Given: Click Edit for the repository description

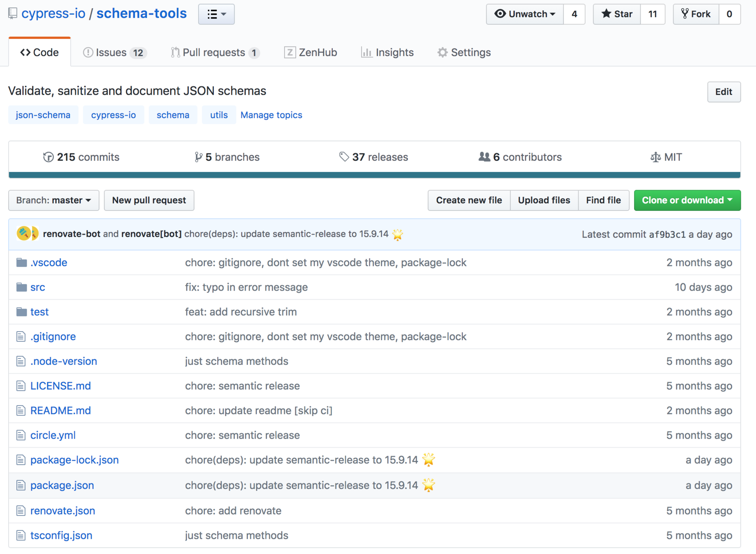Looking at the screenshot, I should coord(724,92).
